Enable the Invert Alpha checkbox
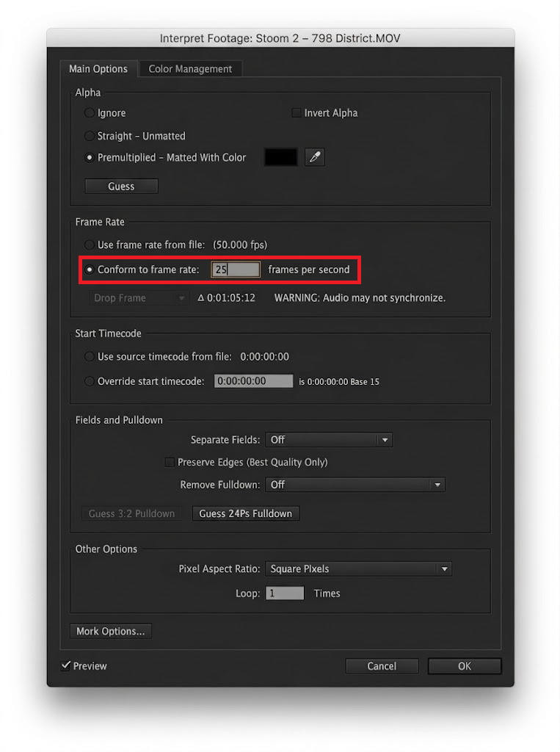 [297, 112]
